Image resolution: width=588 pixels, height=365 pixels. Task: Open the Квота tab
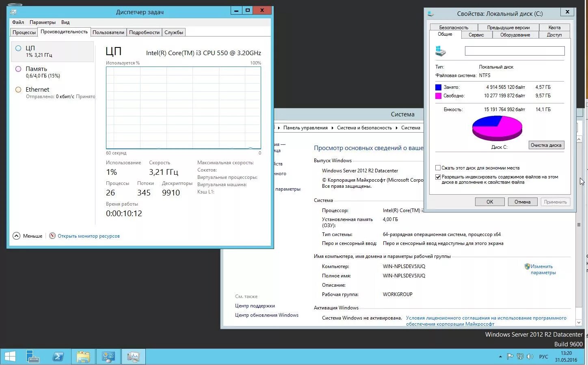click(x=554, y=28)
